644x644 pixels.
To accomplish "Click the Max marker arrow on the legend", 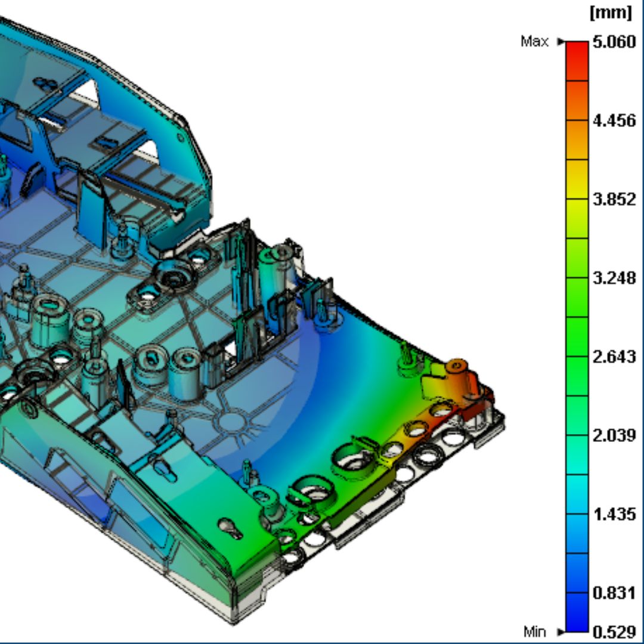I will coord(561,42).
